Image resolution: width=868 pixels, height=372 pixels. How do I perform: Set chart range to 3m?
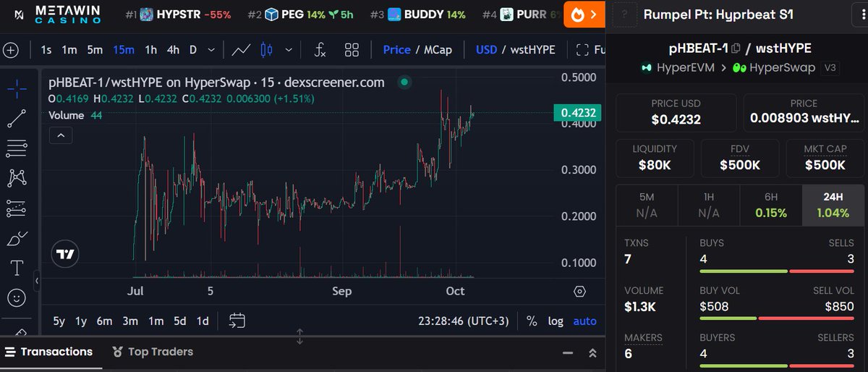coord(130,321)
